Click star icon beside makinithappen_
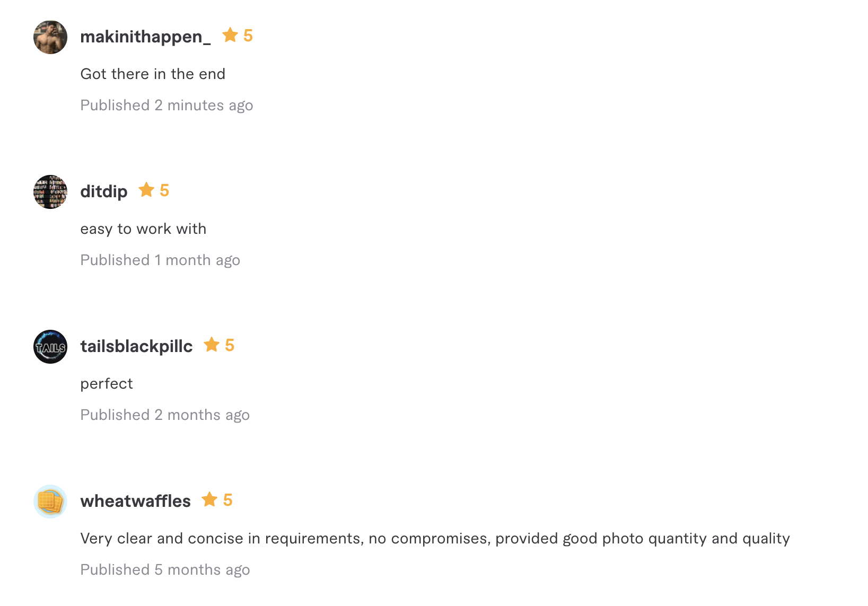The image size is (868, 606). pyautogui.click(x=230, y=35)
